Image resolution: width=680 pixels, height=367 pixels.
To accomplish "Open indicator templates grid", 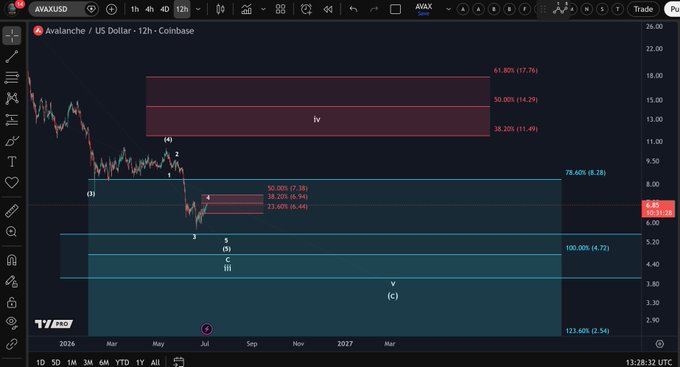I will pos(281,9).
